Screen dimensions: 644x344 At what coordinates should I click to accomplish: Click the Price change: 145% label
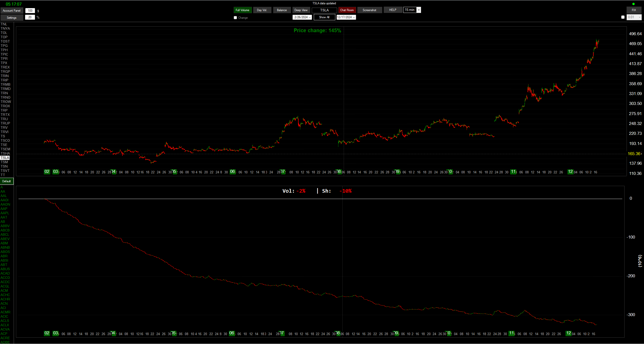pos(317,30)
